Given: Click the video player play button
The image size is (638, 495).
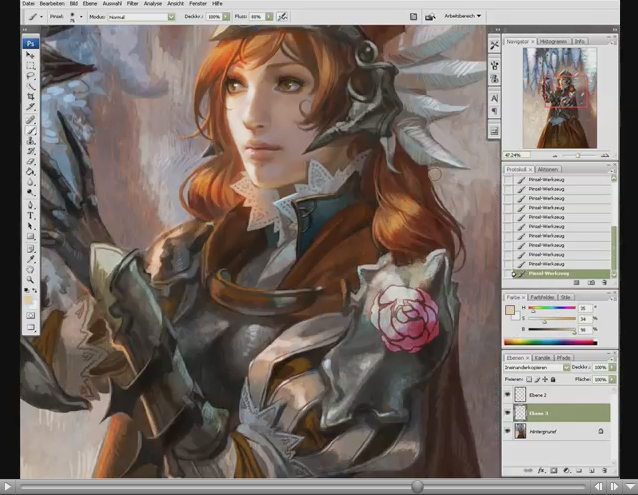Looking at the screenshot, I should point(7,486).
